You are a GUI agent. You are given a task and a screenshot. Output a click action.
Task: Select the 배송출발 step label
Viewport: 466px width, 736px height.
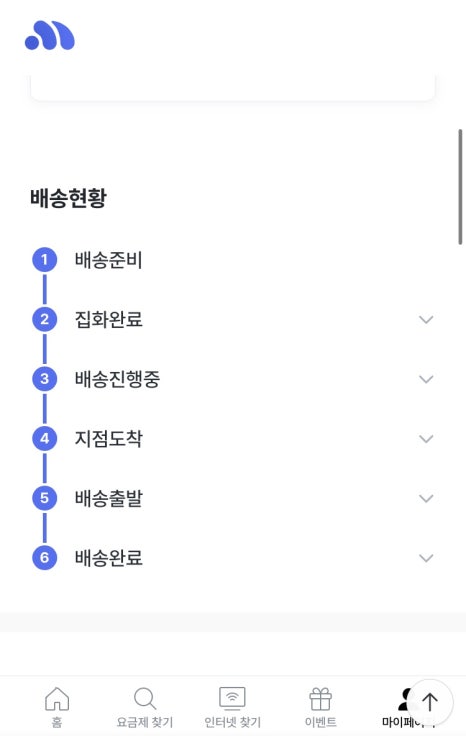click(x=108, y=498)
